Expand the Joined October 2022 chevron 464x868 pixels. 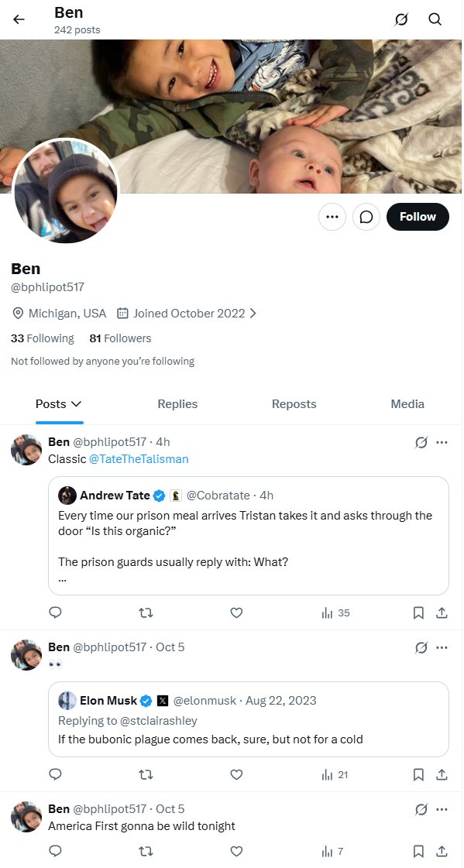(x=253, y=314)
